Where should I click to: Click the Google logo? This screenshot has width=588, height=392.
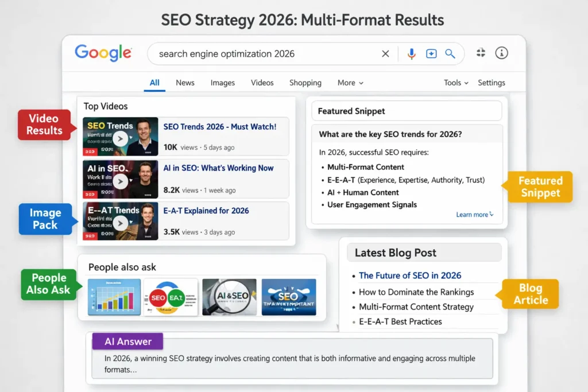tap(103, 53)
